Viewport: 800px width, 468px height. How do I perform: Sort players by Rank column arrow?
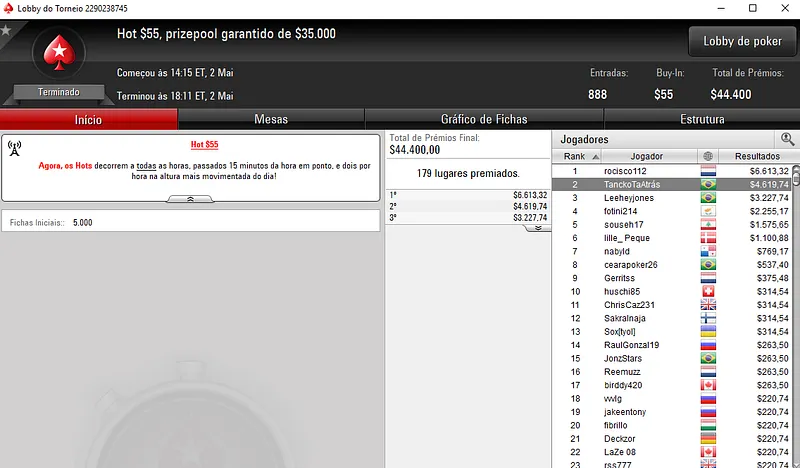tap(595, 157)
